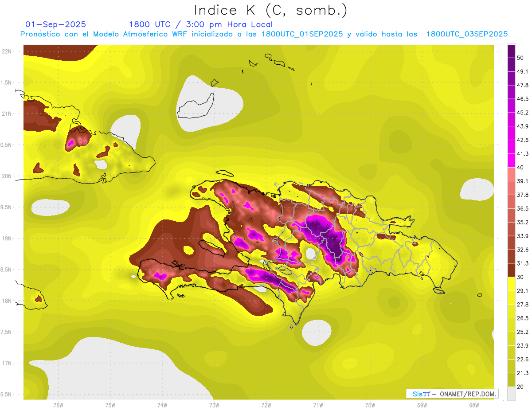The image size is (532, 411).
Task: Click the colorbar value '42.6'
Action: click(x=523, y=140)
